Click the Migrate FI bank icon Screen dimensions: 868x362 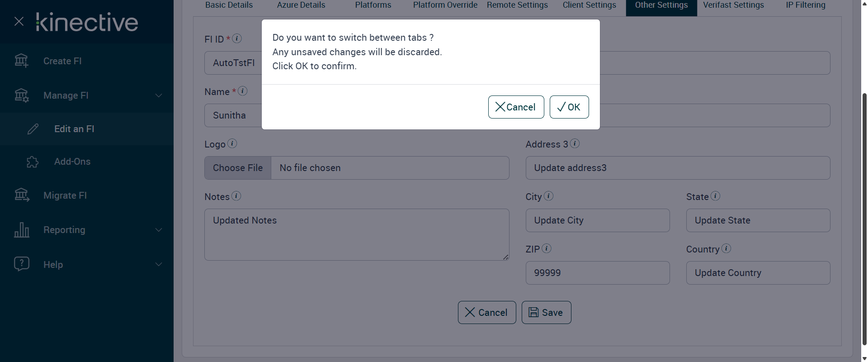tap(21, 195)
